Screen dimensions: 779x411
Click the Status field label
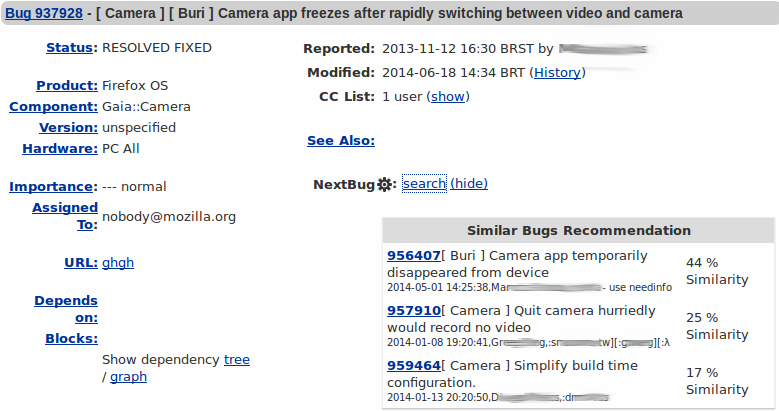[70, 48]
